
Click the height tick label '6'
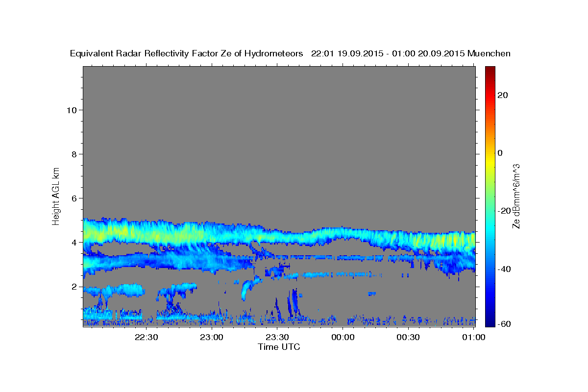coord(74,198)
